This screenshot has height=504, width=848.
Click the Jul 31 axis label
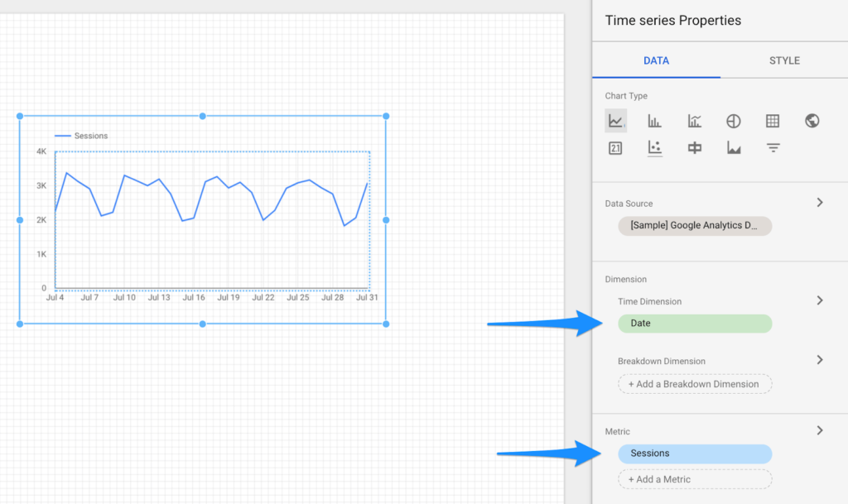pyautogui.click(x=367, y=298)
